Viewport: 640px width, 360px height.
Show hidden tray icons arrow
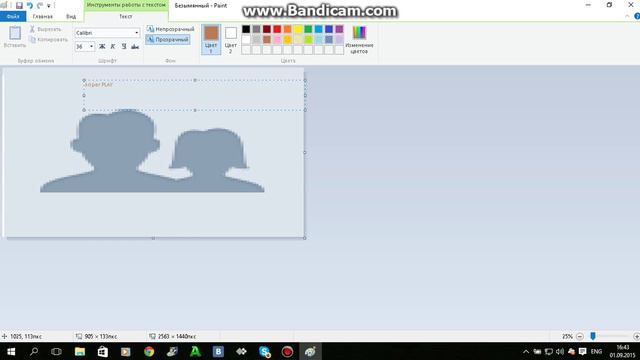[526, 351]
